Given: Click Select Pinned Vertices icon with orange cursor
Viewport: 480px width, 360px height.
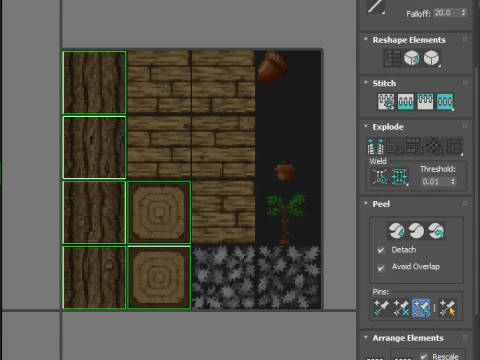Looking at the screenshot, I should coord(447,308).
